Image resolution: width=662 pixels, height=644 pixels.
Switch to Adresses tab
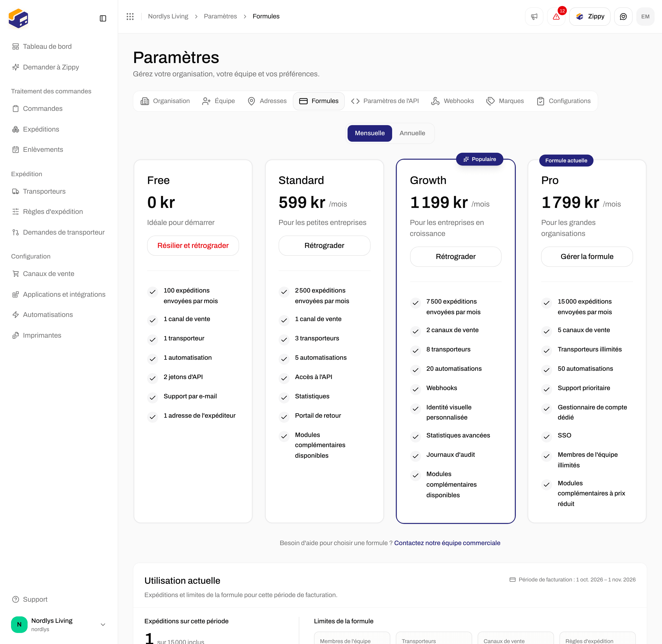click(x=267, y=101)
